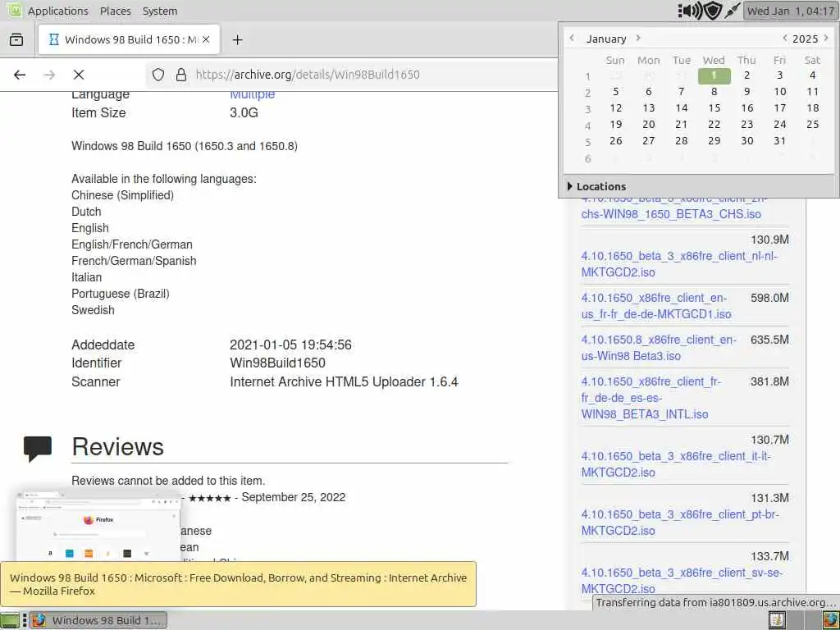The width and height of the screenshot is (840, 630).
Task: Click the Win98Build1650 identifier value
Action: coord(277,363)
